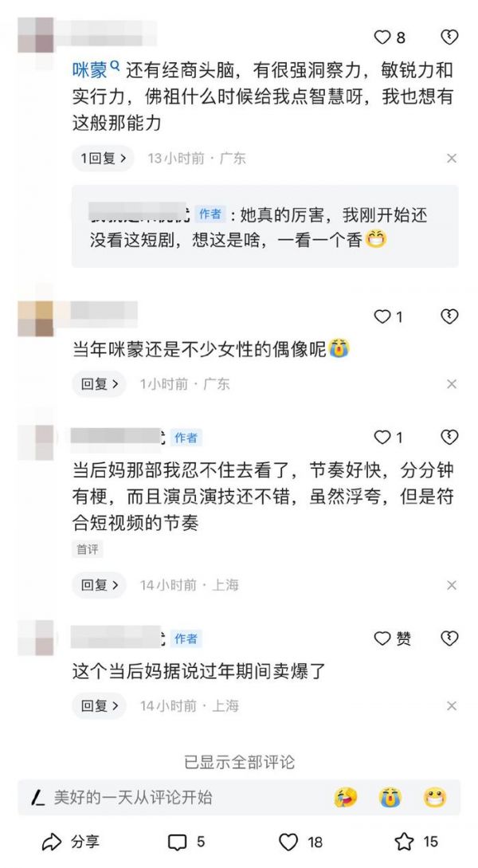
Task: Dislike the 咪蒙 business-mind comment
Action: pos(449,37)
